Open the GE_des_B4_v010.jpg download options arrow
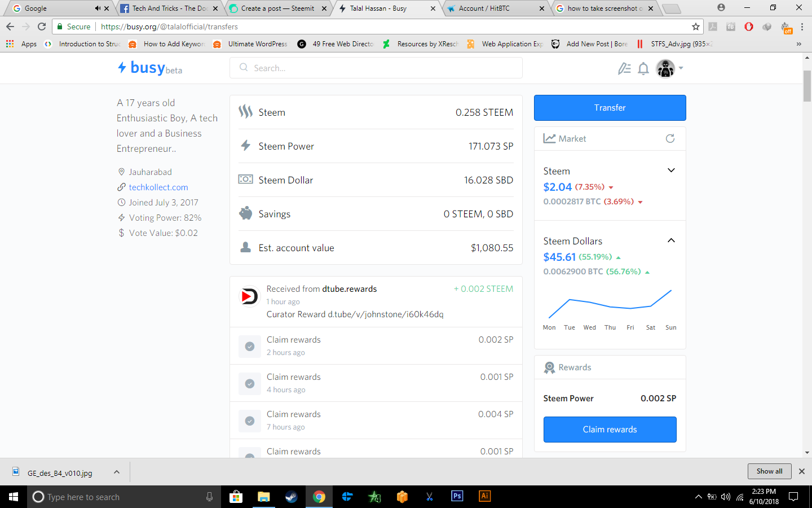Screen dimensions: 812x508 click(116, 472)
